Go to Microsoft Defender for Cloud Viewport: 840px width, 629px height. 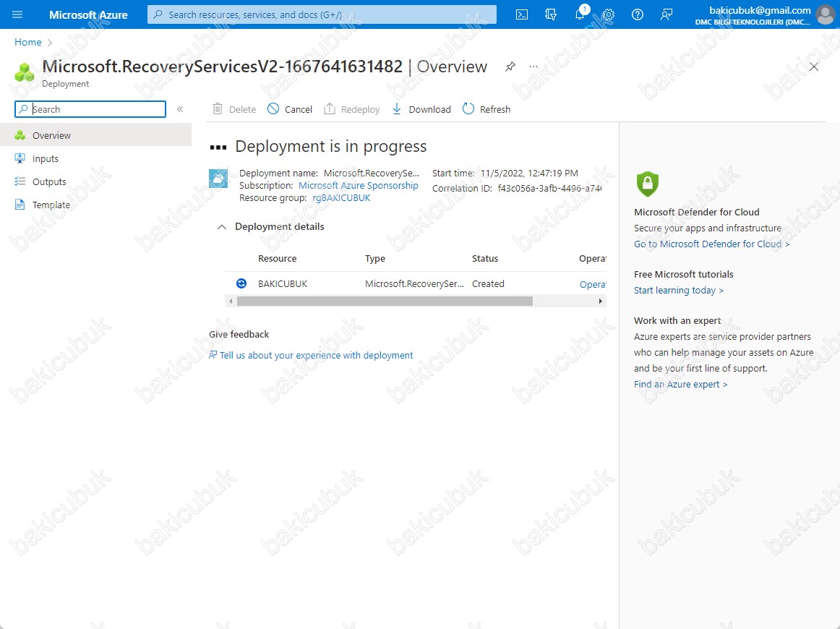pos(711,244)
